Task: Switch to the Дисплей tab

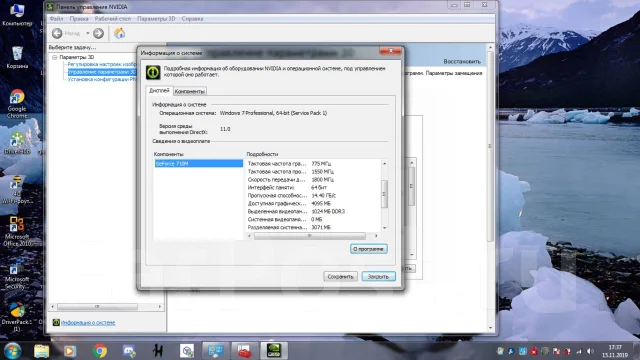Action: pyautogui.click(x=159, y=91)
